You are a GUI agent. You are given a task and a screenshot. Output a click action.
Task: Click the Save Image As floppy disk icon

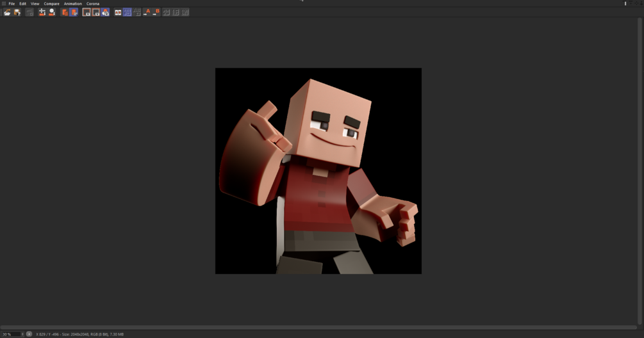coord(17,12)
